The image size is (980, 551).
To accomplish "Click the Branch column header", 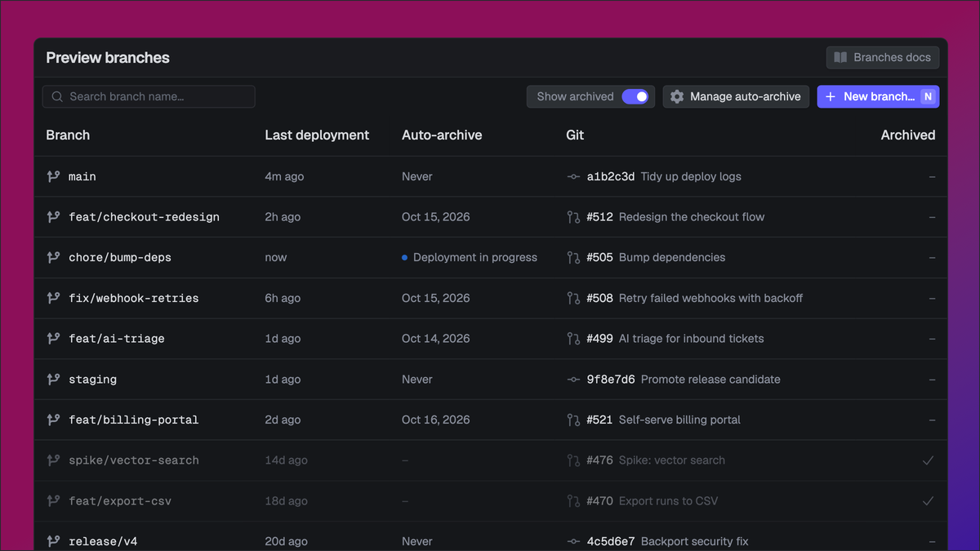I will click(x=68, y=135).
